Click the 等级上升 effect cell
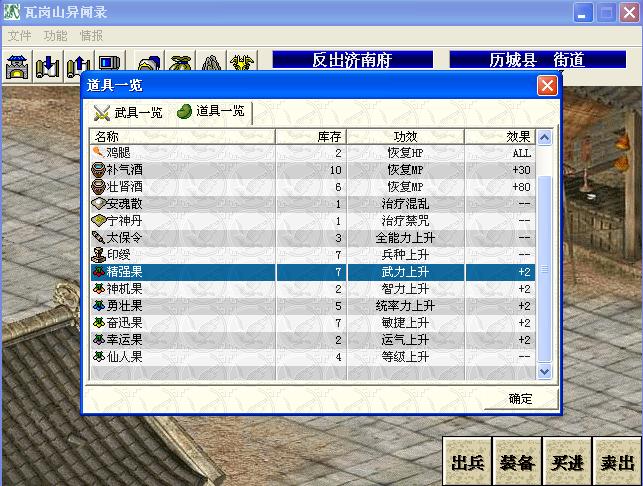Image resolution: width=643 pixels, height=486 pixels. [406, 357]
